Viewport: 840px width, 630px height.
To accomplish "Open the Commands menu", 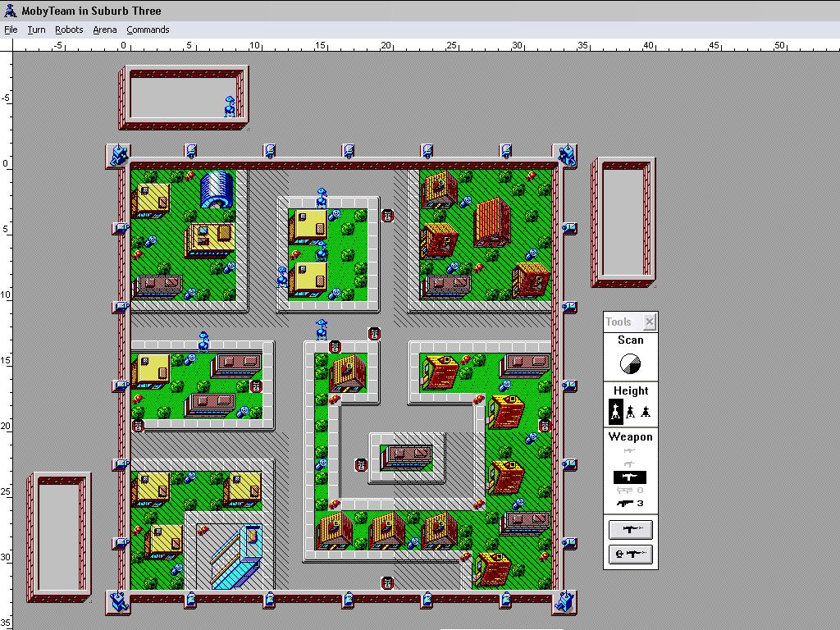I will pyautogui.click(x=148, y=30).
